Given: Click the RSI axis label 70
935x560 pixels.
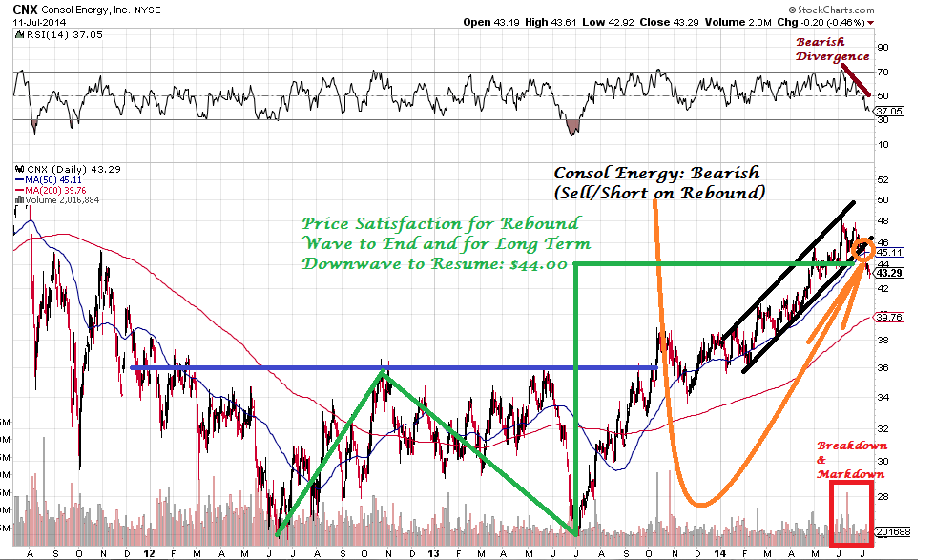Looking at the screenshot, I should coord(883,72).
